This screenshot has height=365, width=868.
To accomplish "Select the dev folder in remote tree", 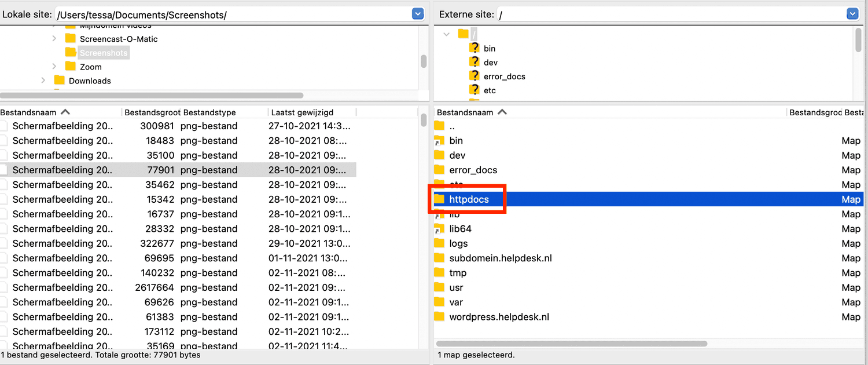I will [491, 63].
